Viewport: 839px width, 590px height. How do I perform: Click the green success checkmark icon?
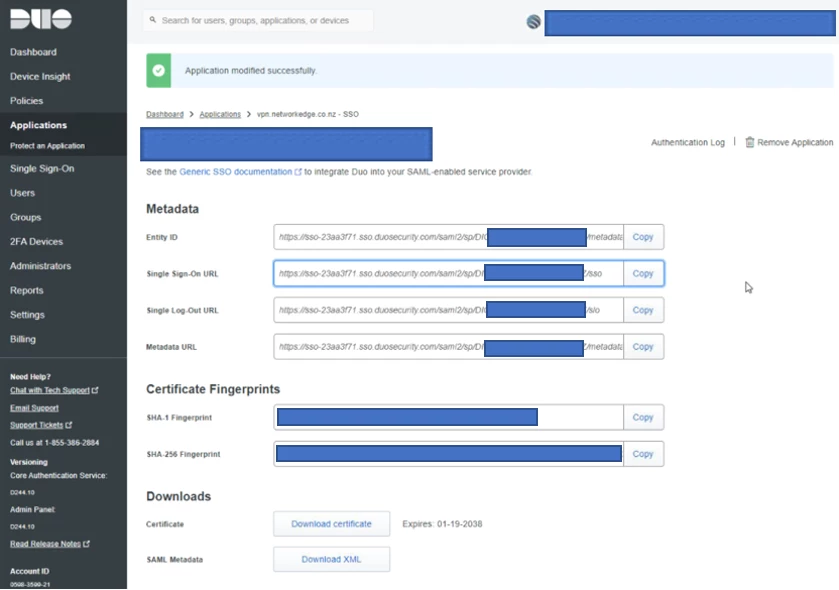tap(158, 71)
